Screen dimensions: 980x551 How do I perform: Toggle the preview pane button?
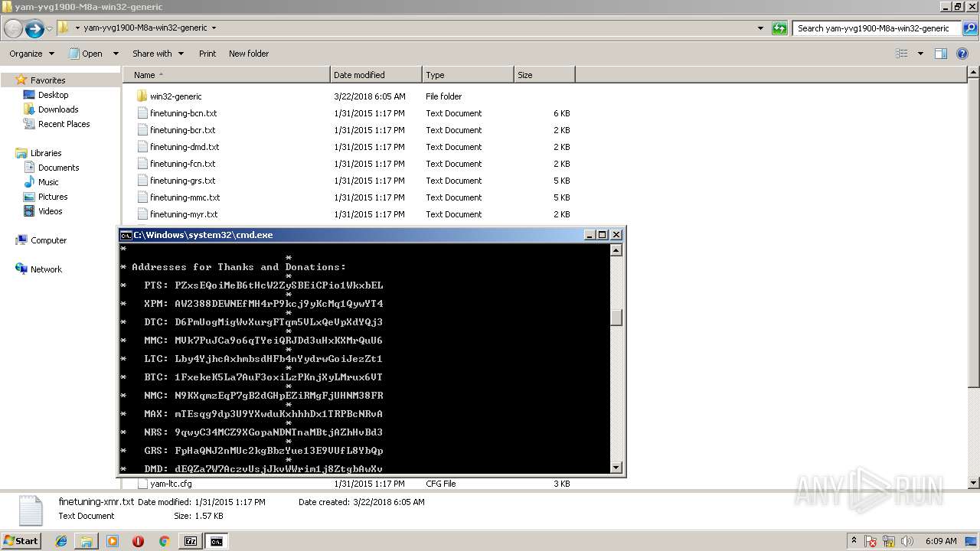(941, 54)
